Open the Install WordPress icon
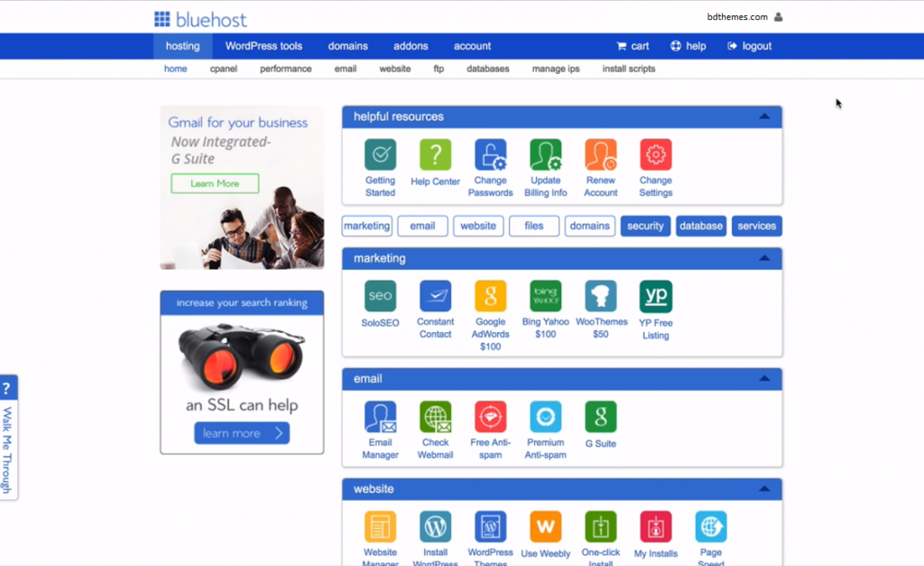The height and width of the screenshot is (566, 924). 435,527
